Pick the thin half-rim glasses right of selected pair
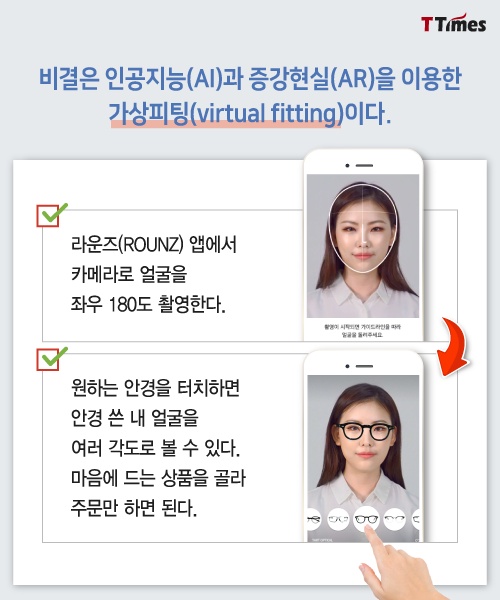 tap(394, 519)
